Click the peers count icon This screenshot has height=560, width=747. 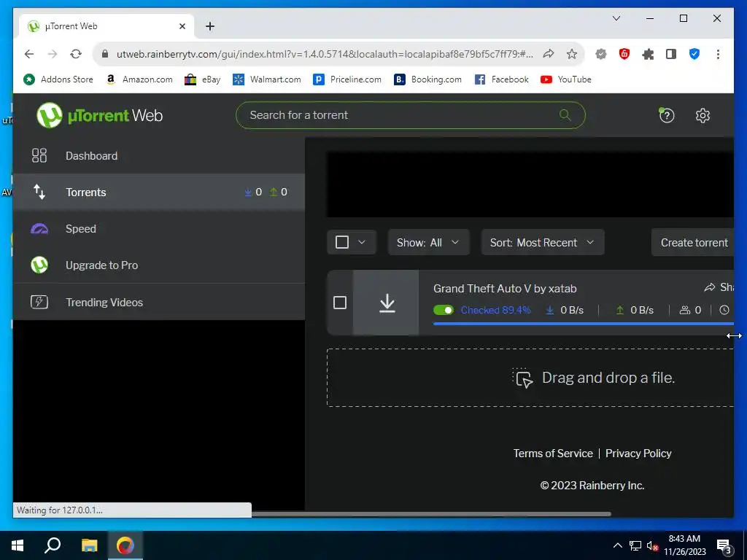coord(684,310)
